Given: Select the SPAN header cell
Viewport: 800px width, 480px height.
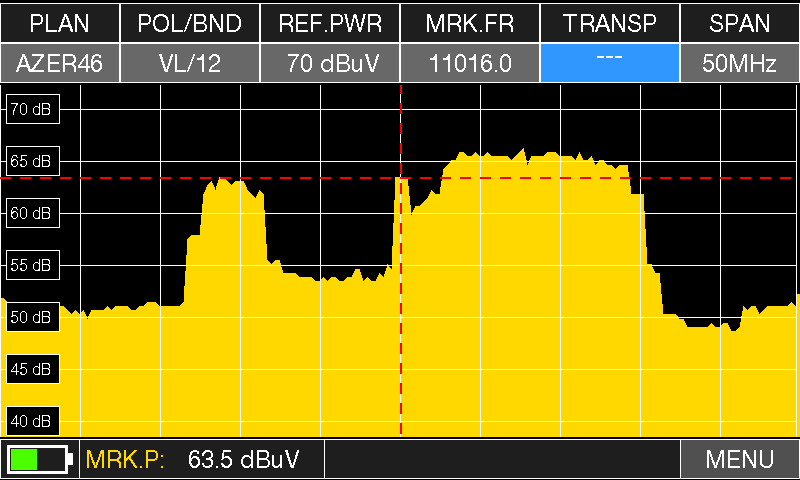Looking at the screenshot, I should tap(740, 23).
